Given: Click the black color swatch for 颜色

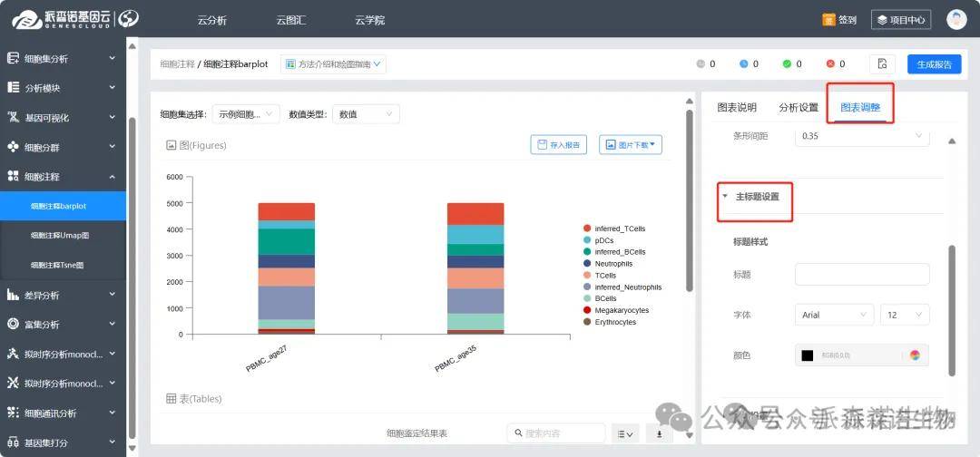Looking at the screenshot, I should pos(807,355).
